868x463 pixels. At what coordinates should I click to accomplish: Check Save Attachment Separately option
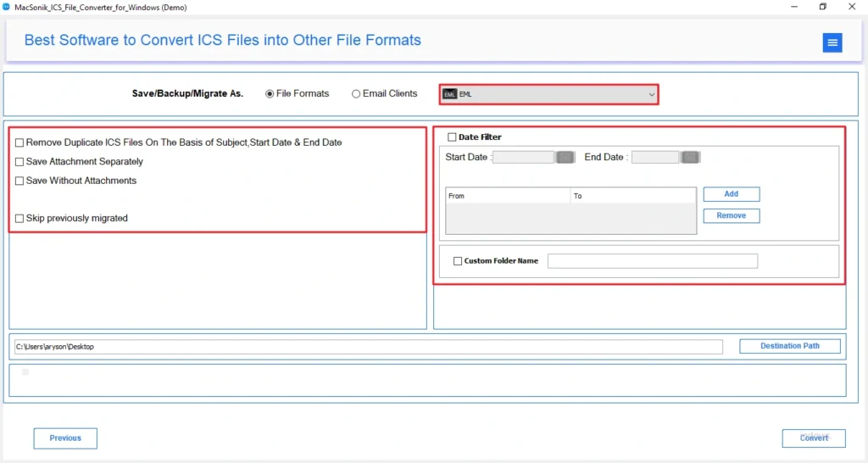[19, 162]
